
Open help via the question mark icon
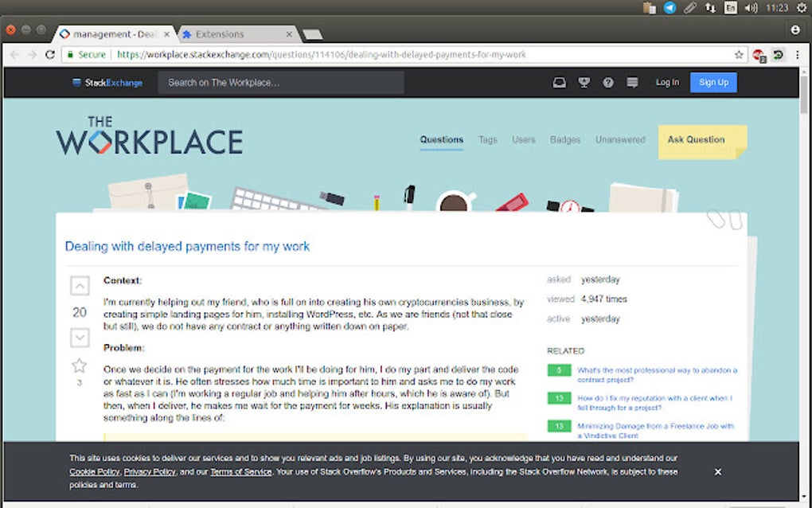pyautogui.click(x=607, y=82)
